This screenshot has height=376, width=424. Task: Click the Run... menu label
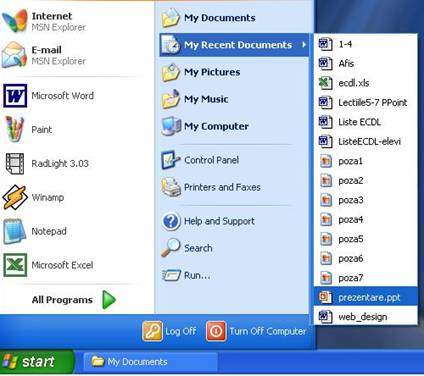coord(197,275)
